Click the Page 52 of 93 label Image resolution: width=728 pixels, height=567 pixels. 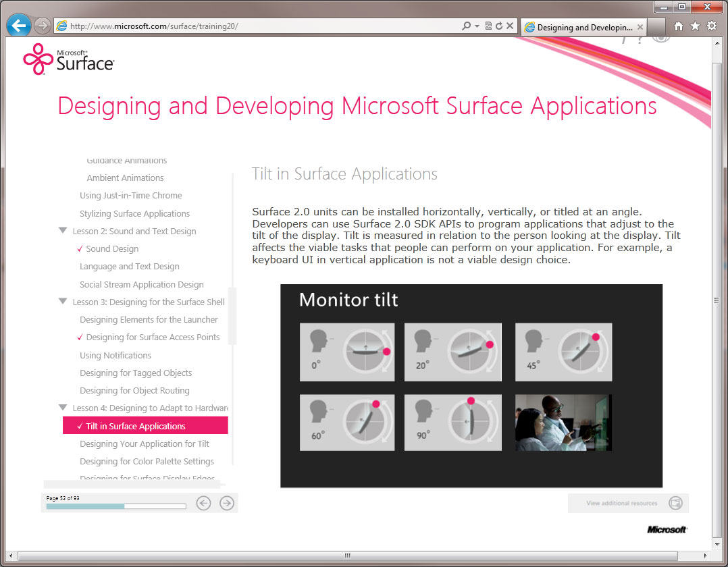63,498
